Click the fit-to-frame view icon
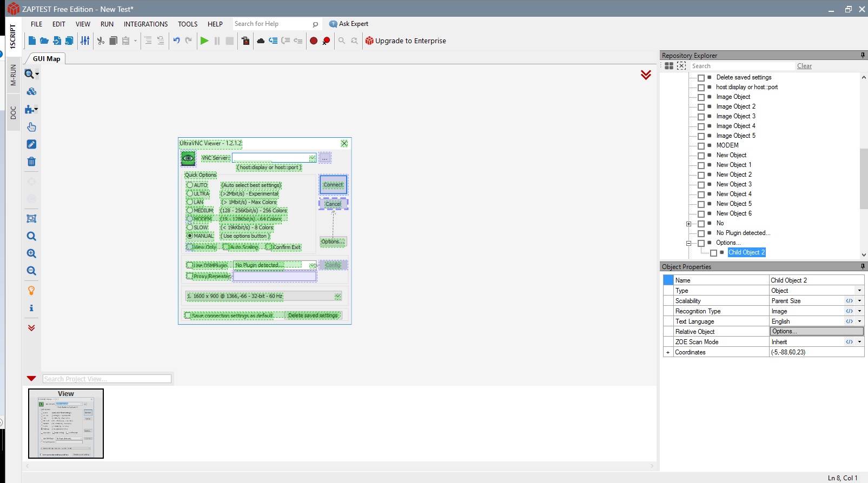 tap(31, 219)
